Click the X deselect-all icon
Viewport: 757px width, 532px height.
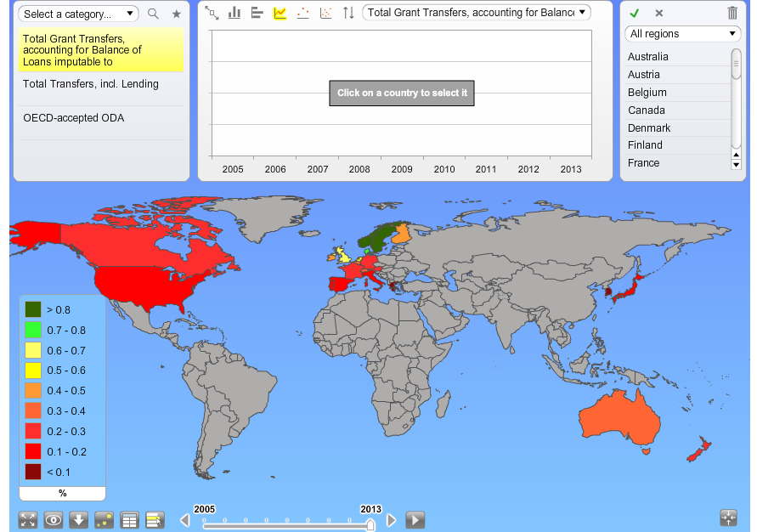coord(659,13)
